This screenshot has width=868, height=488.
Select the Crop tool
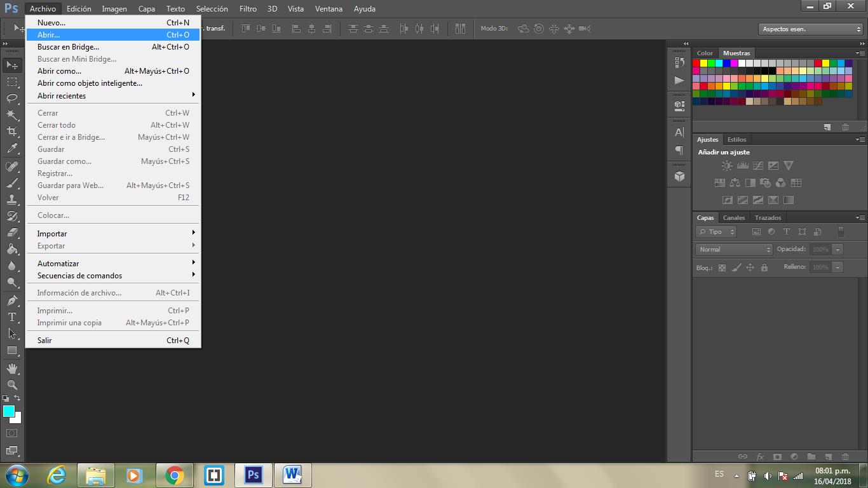(12, 132)
